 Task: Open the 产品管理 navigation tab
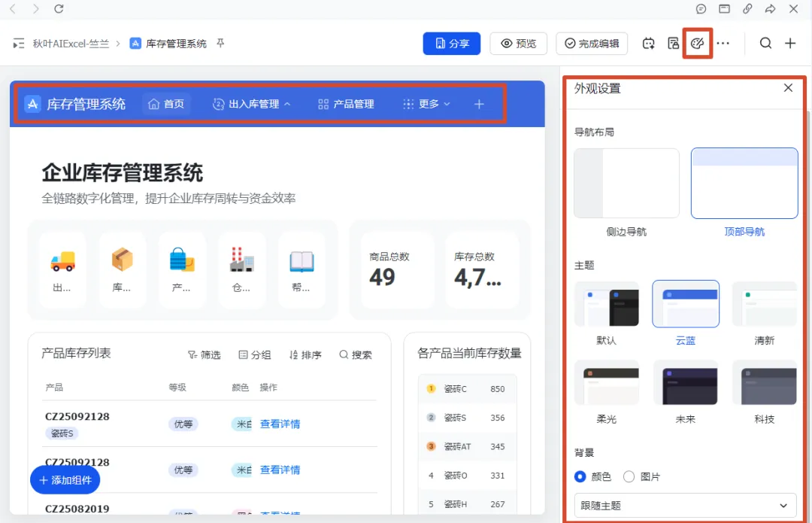(346, 104)
